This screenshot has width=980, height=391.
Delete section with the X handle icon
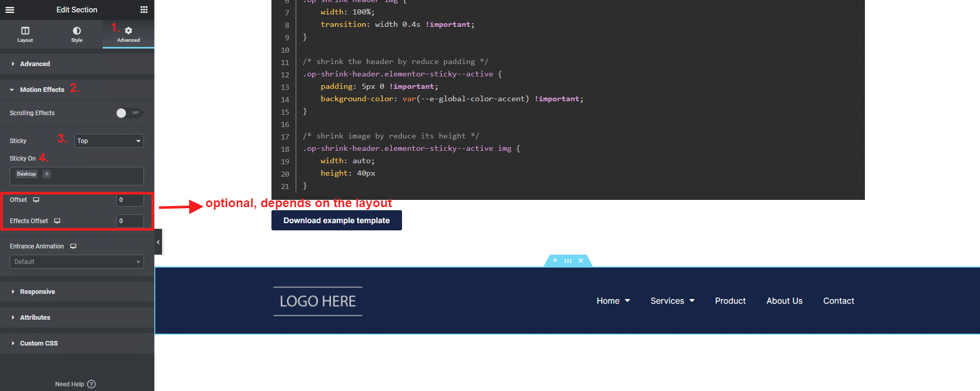pos(581,261)
